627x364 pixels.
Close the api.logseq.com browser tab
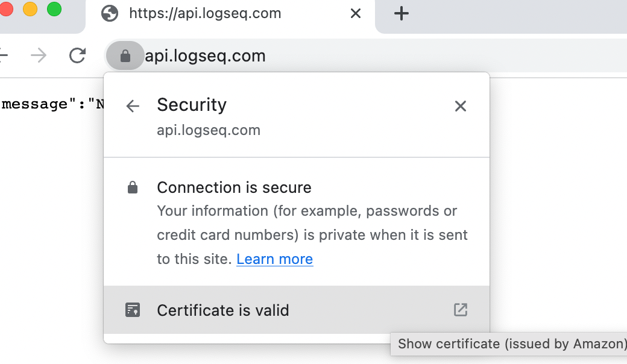click(x=356, y=13)
